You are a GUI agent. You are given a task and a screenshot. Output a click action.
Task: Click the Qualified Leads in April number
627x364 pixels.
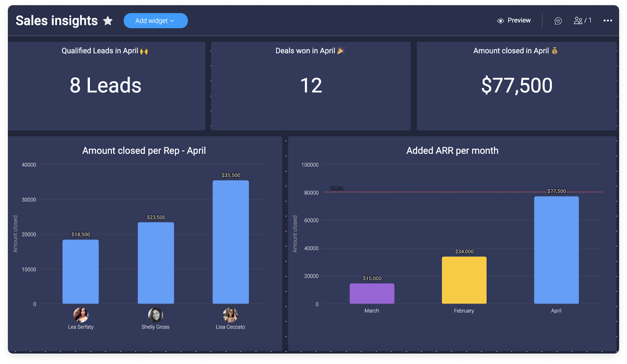pyautogui.click(x=105, y=85)
